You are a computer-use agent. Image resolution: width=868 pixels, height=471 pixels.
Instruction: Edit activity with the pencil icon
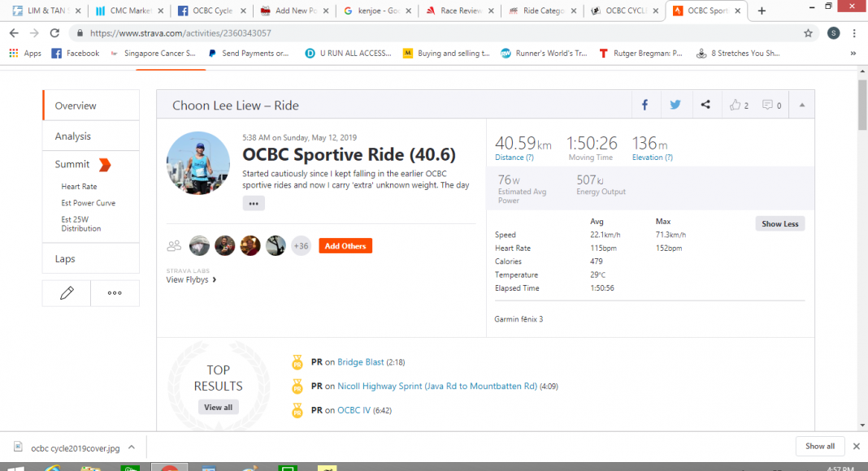click(67, 293)
